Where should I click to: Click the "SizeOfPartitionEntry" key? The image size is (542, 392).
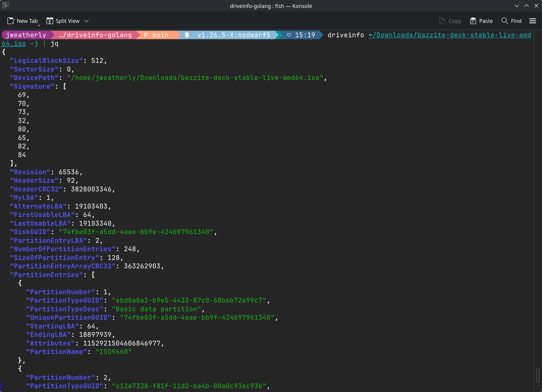click(x=55, y=258)
